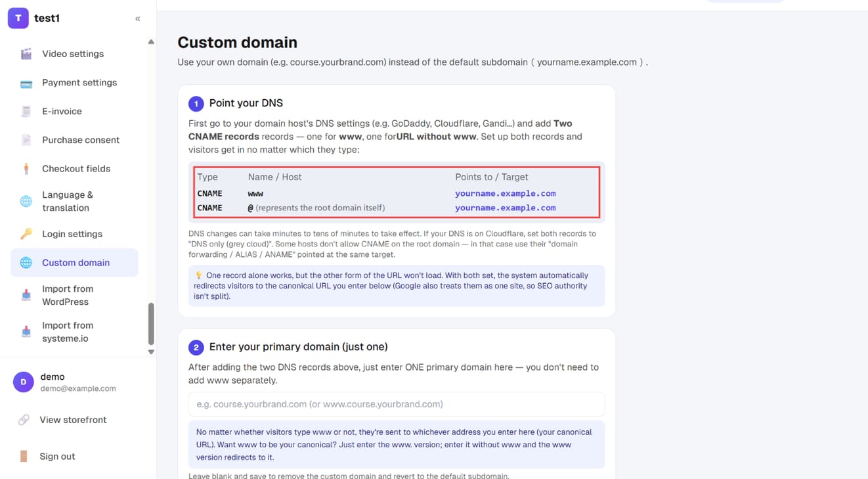
Task: Click the @ row target yourname.example.com
Action: point(506,208)
